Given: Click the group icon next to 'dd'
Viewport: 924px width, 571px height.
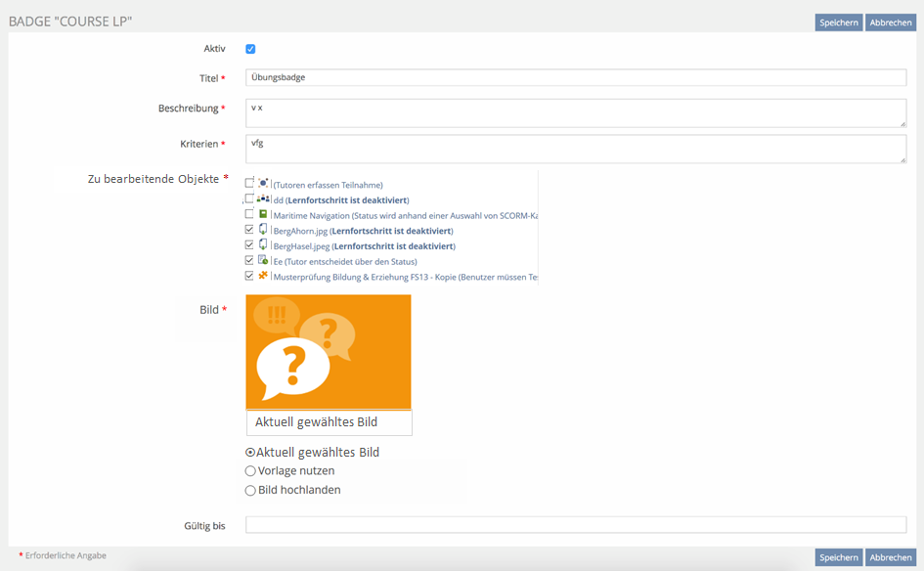Looking at the screenshot, I should tap(263, 198).
